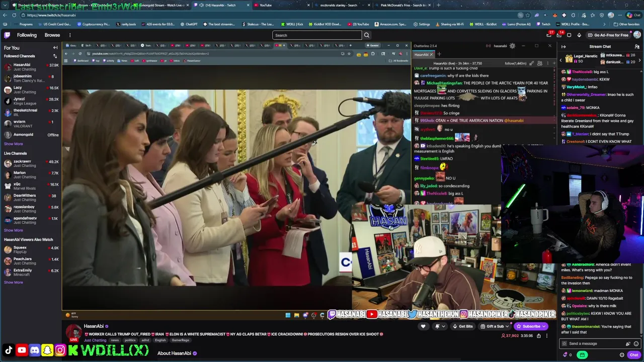Show More under Live Channels
Screen dimensions: 644x362
(14, 230)
